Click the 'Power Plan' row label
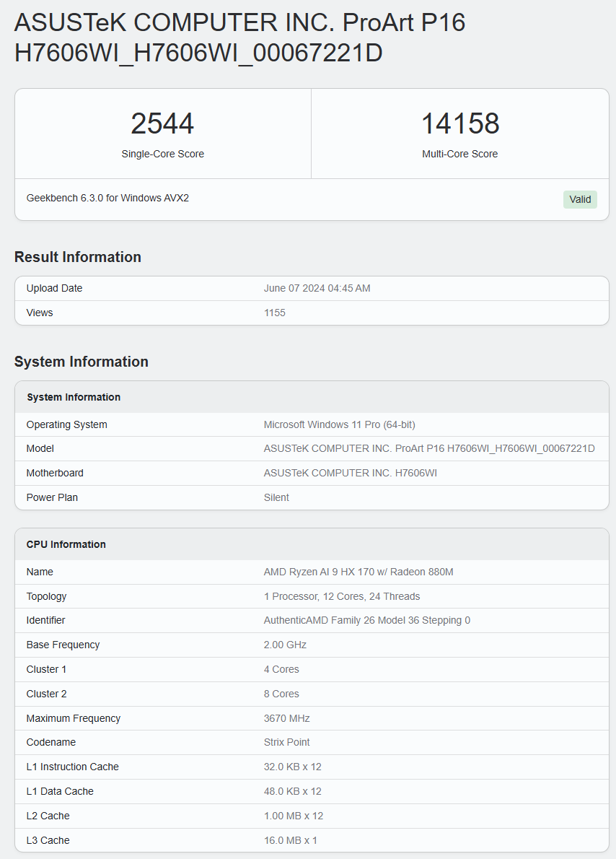The height and width of the screenshot is (859, 616). pyautogui.click(x=52, y=497)
